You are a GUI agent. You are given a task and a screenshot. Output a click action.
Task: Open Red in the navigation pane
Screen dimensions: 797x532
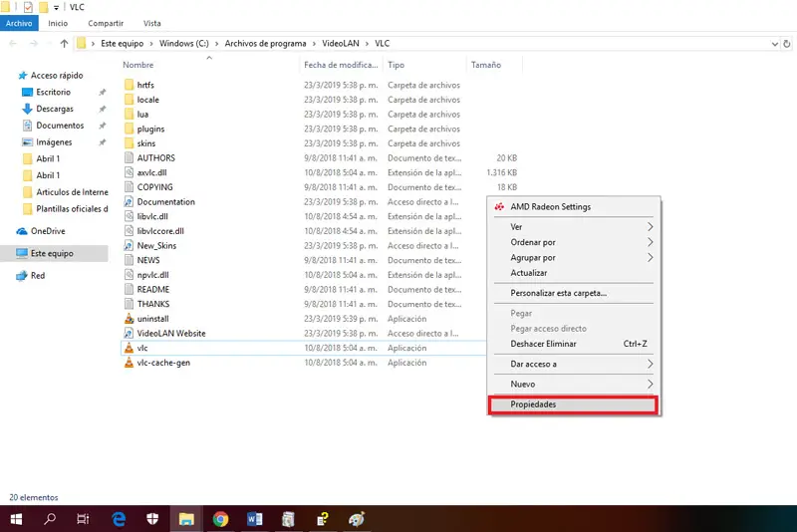38,276
